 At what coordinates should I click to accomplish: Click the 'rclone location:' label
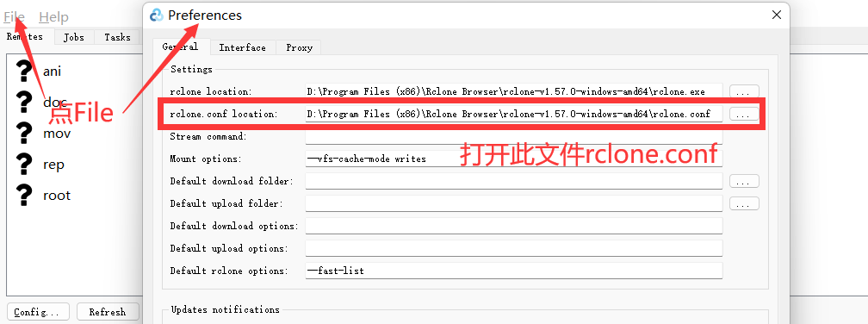211,91
